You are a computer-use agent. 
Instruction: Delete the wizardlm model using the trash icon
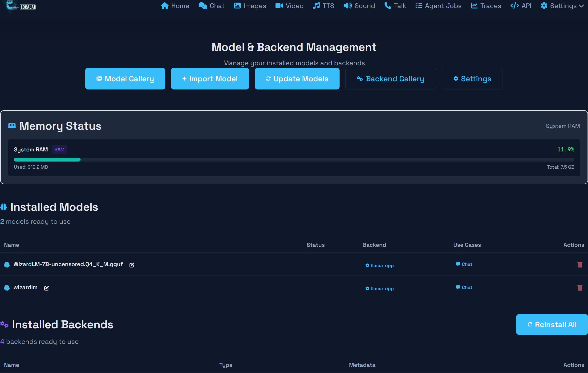tap(580, 288)
